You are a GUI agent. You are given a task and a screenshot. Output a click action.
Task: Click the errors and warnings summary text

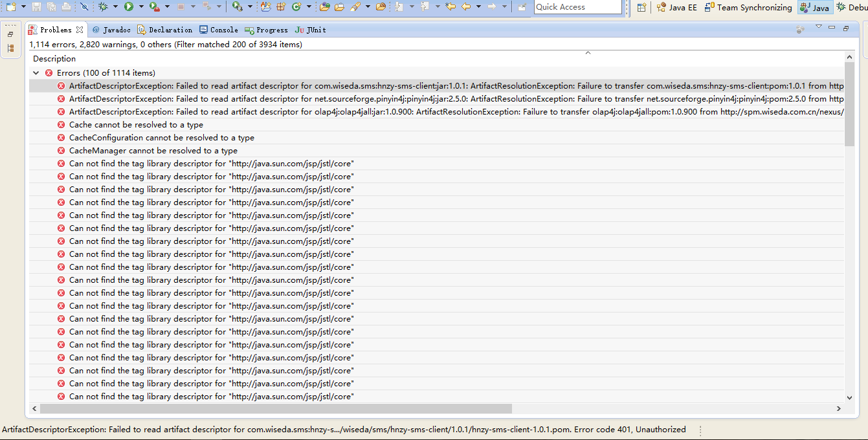(x=166, y=45)
